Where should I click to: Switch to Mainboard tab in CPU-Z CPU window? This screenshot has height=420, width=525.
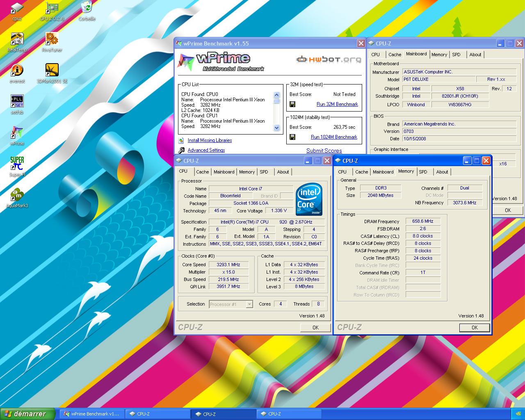pyautogui.click(x=224, y=172)
